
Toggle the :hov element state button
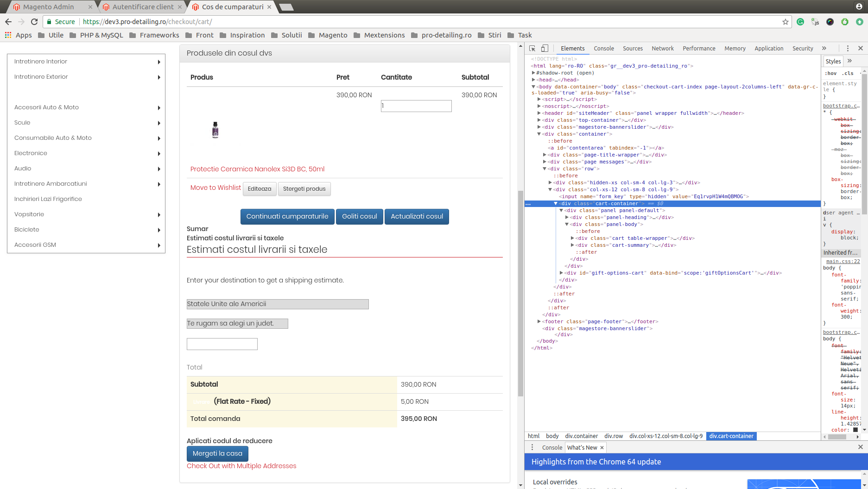pos(830,73)
